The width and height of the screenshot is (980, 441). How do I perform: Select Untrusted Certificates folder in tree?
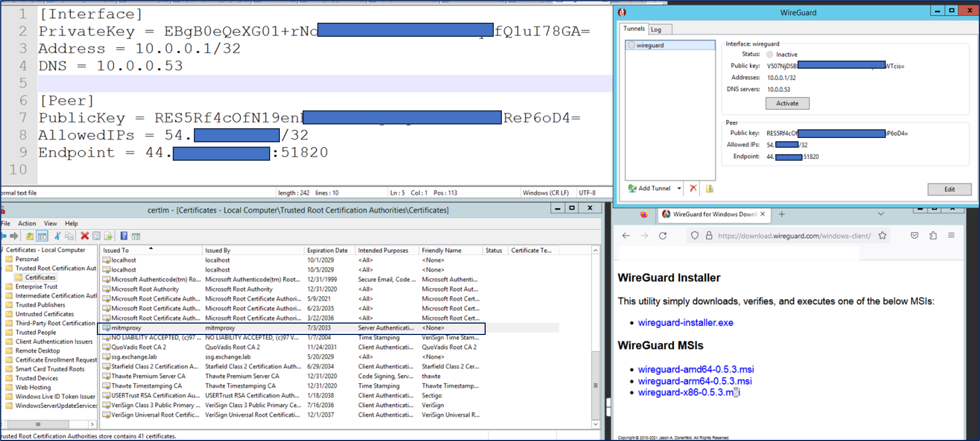pos(44,314)
